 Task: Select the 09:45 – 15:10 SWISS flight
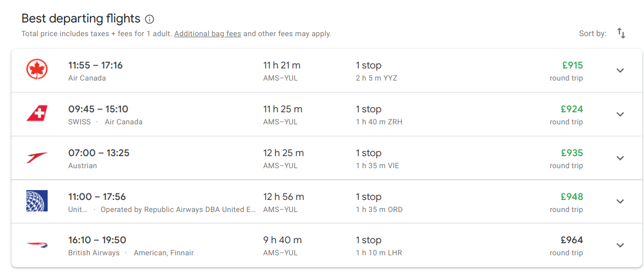click(x=98, y=110)
